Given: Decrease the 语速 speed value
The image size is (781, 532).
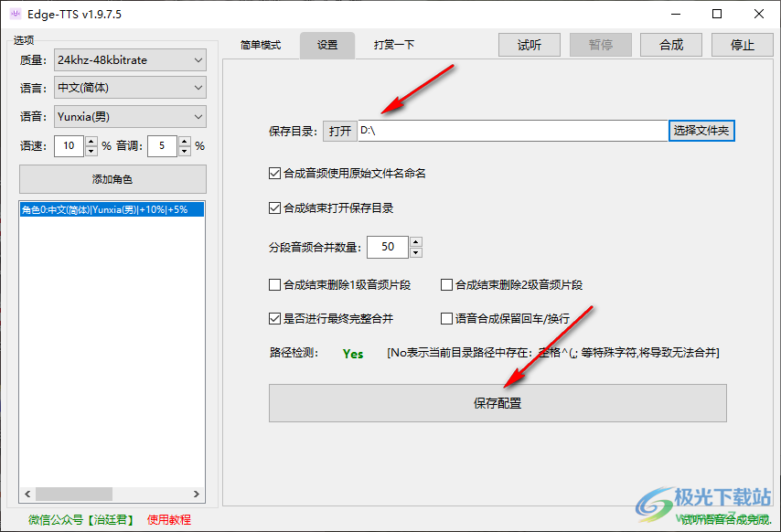Looking at the screenshot, I should (91, 151).
